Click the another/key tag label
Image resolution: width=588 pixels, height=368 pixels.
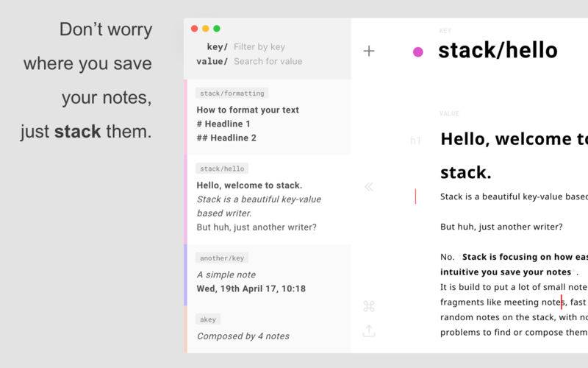pyautogui.click(x=222, y=258)
